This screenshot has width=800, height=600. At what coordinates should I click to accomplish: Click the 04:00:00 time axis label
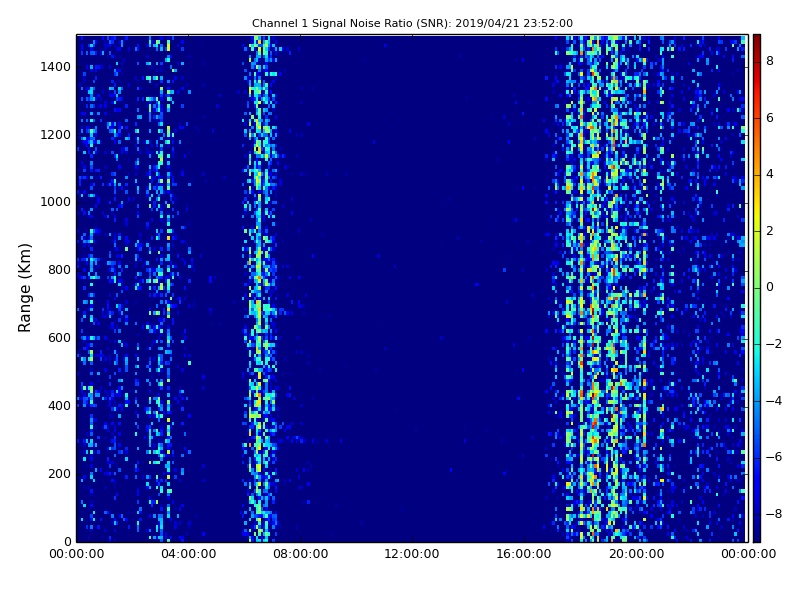click(x=189, y=554)
